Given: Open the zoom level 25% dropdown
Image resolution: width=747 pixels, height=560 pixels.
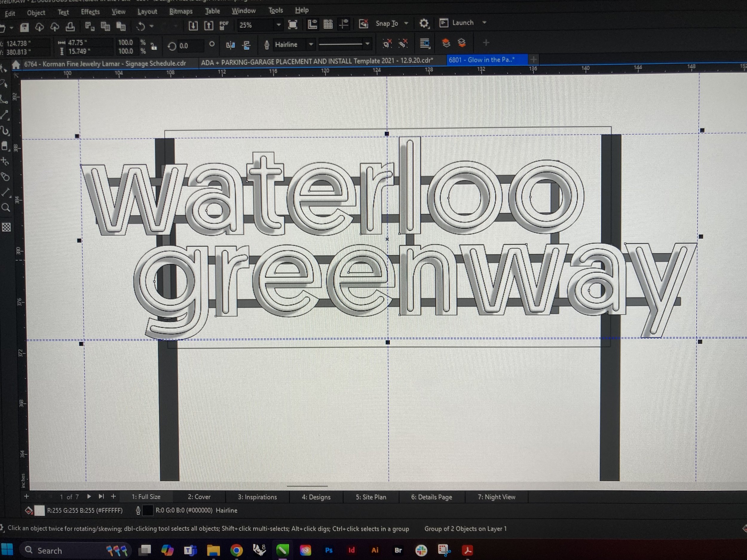Looking at the screenshot, I should coord(278,25).
